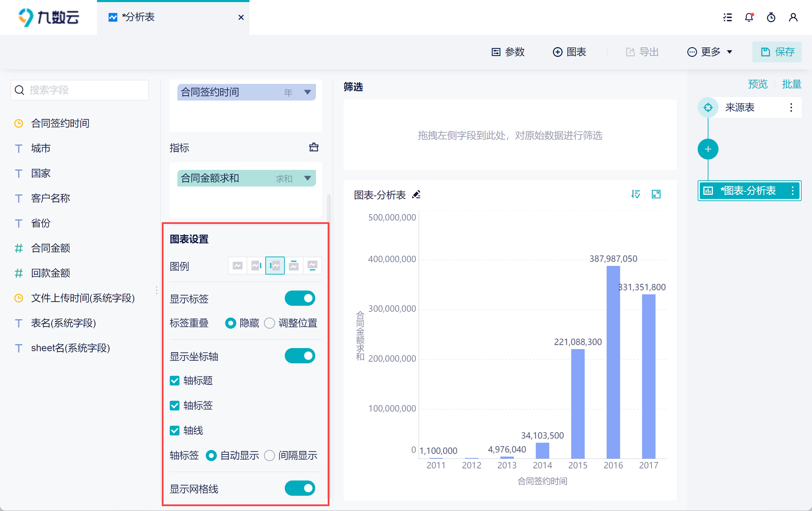Open the 参数 menu item

(508, 52)
